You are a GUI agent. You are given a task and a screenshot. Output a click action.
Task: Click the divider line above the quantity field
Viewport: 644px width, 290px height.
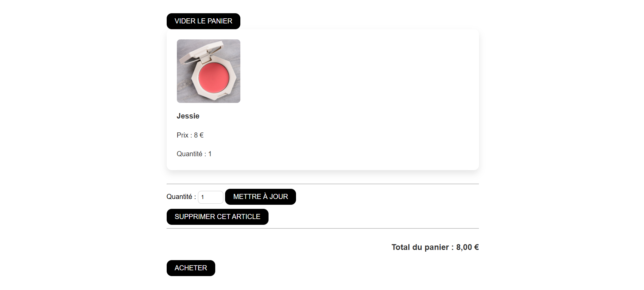[323, 184]
